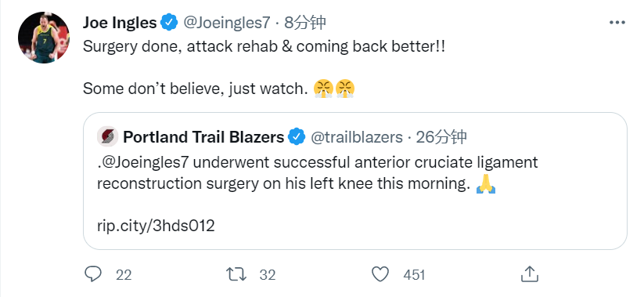Open the 8分钟 tweet timestamp

coord(304,23)
